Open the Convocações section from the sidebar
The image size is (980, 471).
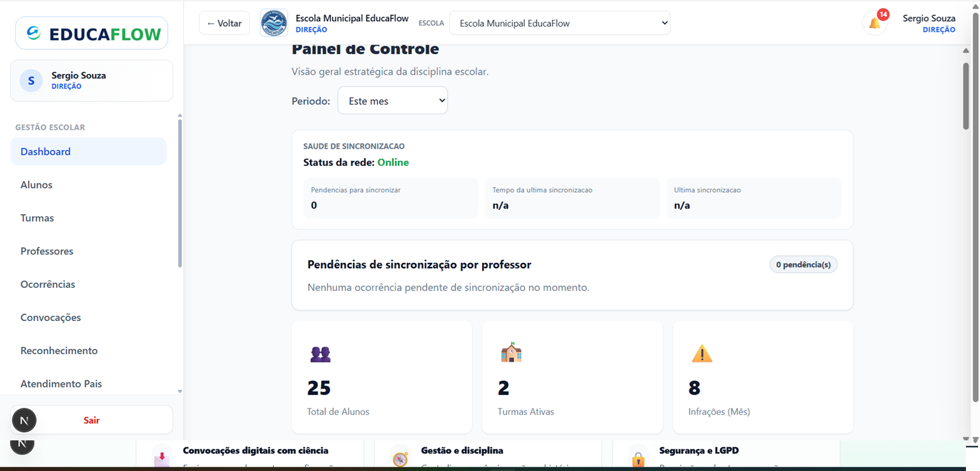click(x=50, y=317)
